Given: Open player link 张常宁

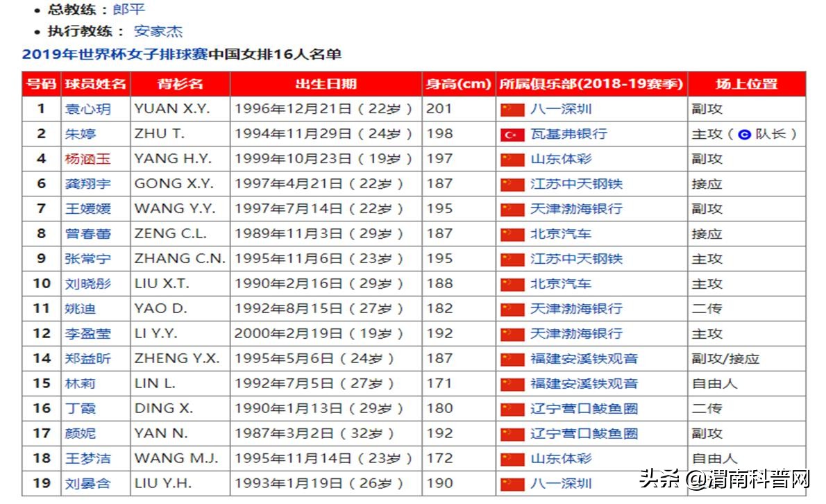Looking at the screenshot, I should [88, 258].
